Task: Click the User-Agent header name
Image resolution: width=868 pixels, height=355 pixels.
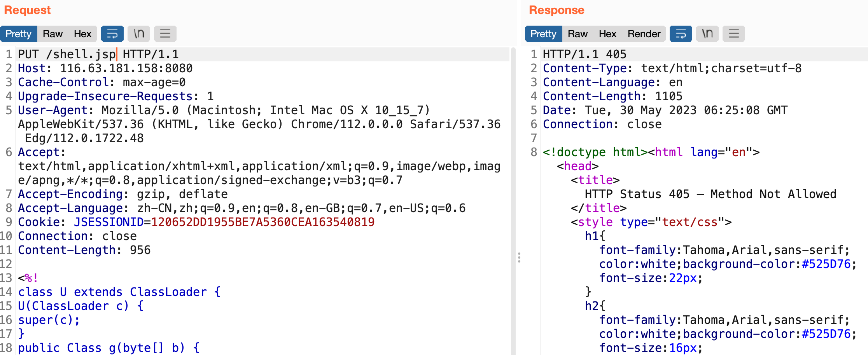Action: coord(56,110)
